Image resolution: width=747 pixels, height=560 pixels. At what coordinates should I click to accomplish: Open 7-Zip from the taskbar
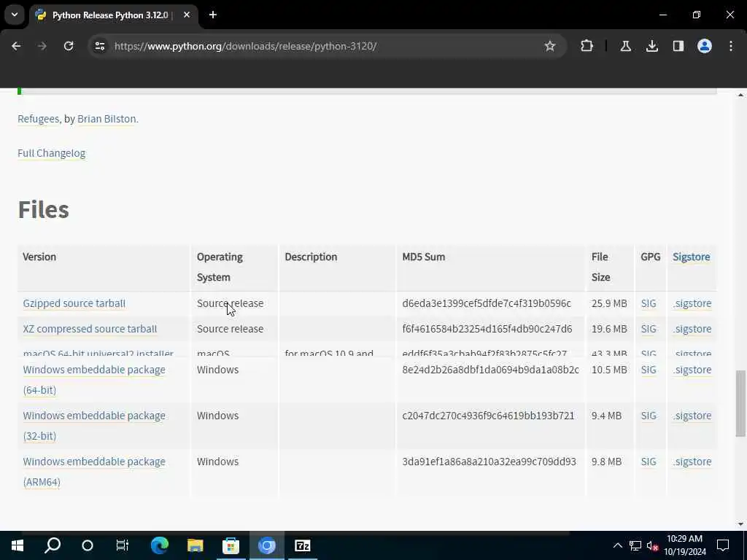[x=303, y=545]
